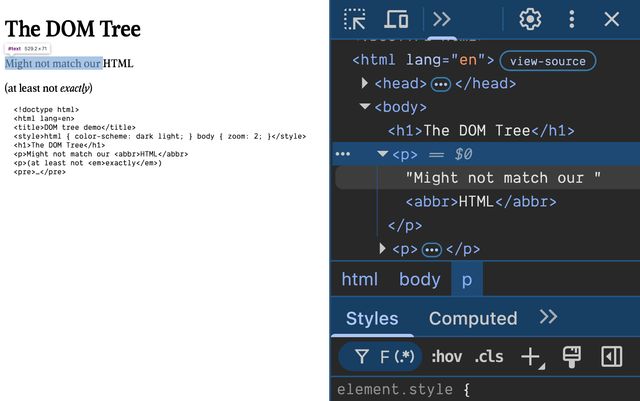This screenshot has height=401, width=640.
Task: Click the doctype line in the code block
Action: pos(46,109)
